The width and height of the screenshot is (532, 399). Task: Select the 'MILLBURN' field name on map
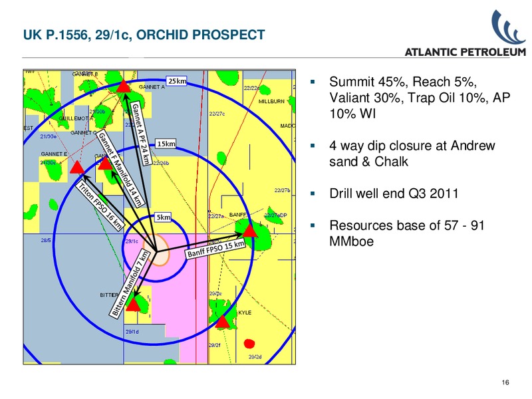[x=271, y=102]
